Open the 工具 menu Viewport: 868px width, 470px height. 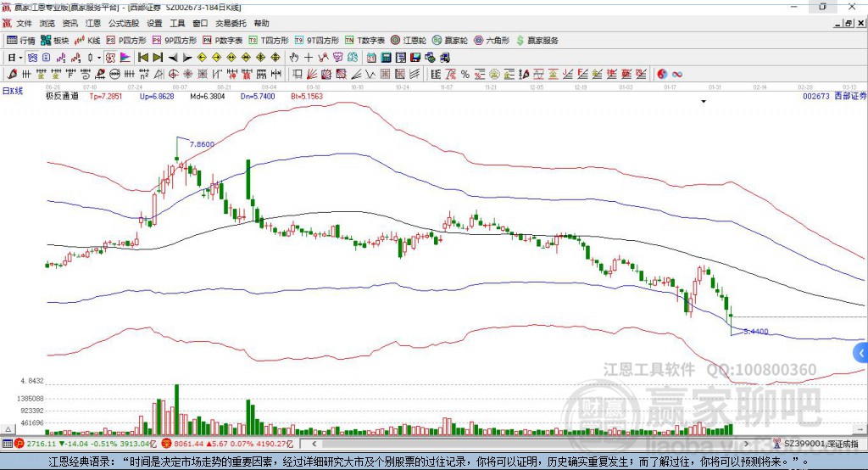pos(177,23)
